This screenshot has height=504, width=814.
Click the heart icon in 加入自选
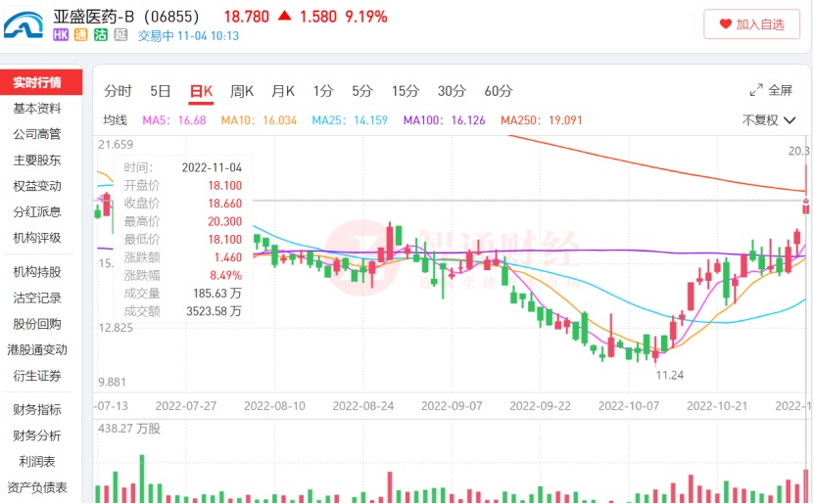click(725, 23)
